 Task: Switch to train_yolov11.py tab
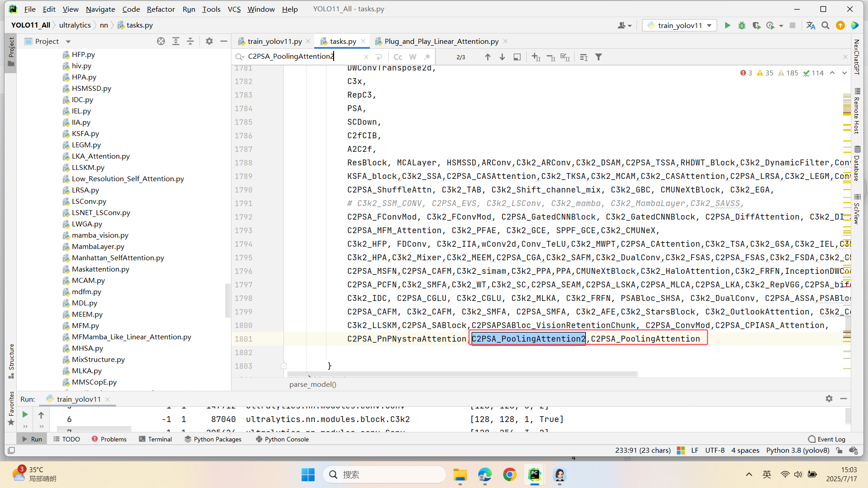(x=274, y=41)
